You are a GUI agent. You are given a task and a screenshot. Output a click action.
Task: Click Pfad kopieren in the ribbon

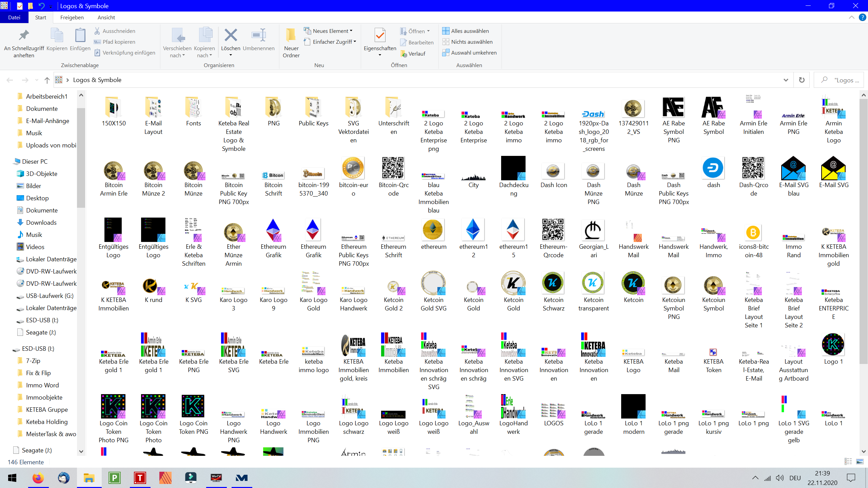(115, 42)
